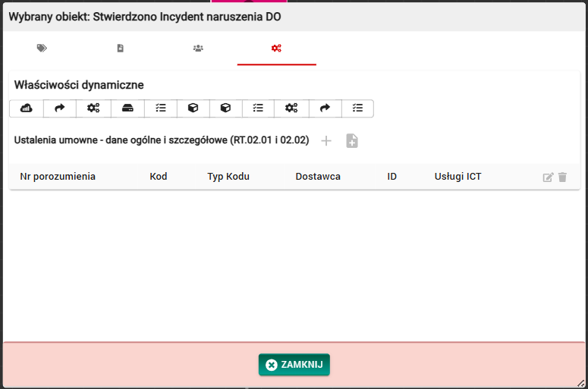Click the Dostawca column header
This screenshot has height=389, width=588.
pos(318,177)
